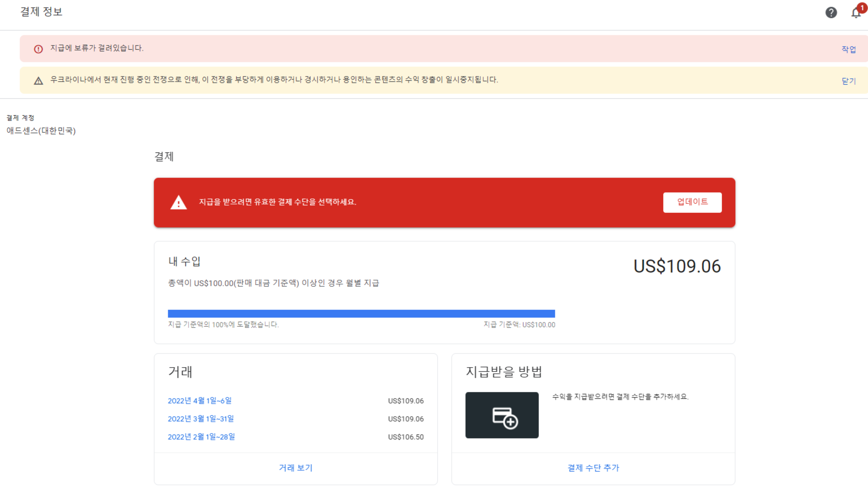Click red alert icon in payment hold banner
The width and height of the screenshot is (868, 492).
coord(38,49)
